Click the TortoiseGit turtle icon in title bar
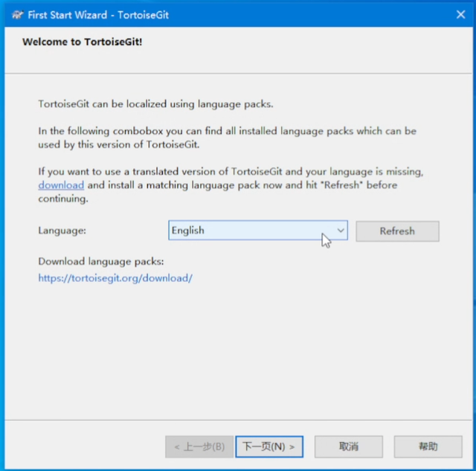The height and width of the screenshot is (471, 476). click(18, 15)
